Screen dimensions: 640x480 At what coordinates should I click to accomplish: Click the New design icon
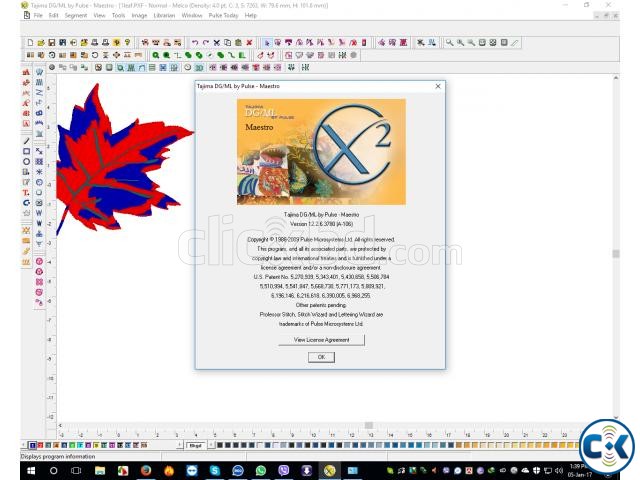coord(30,42)
